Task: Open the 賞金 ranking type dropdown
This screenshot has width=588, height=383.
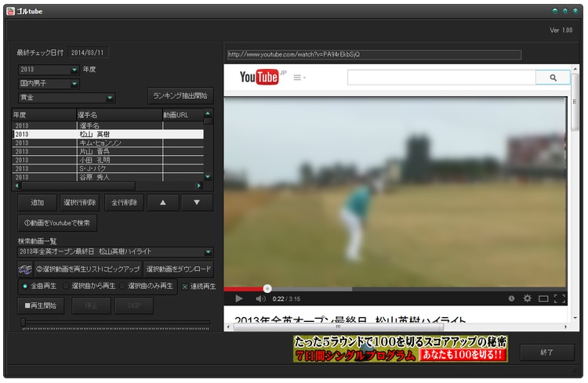Action: 110,98
